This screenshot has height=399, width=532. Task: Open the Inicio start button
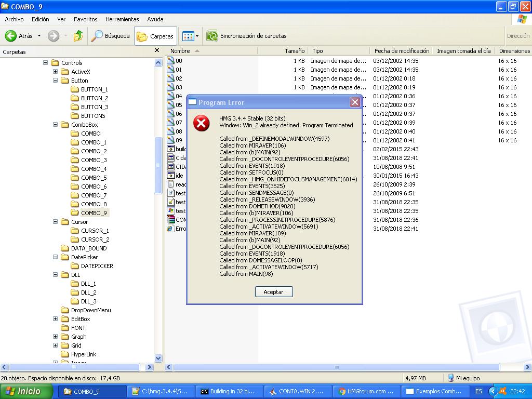click(x=25, y=391)
